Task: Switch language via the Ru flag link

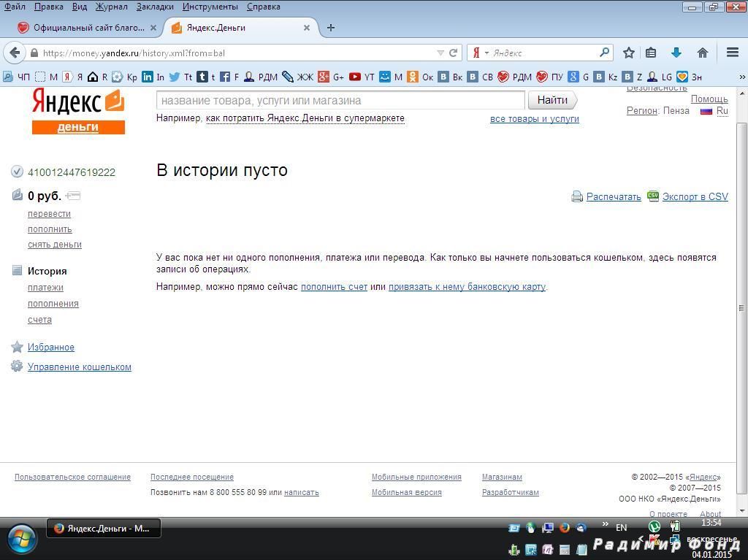Action: [x=714, y=111]
